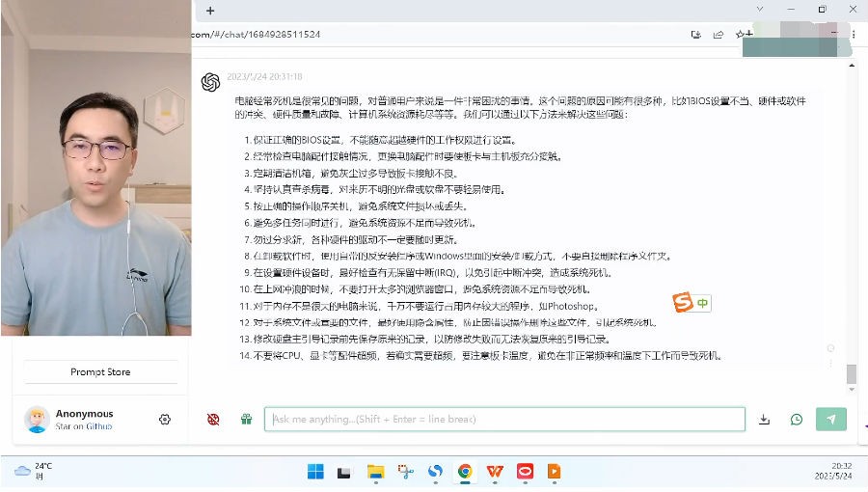This screenshot has height=492, width=868.
Task: Bookmark this page with the star icon
Action: (x=743, y=35)
